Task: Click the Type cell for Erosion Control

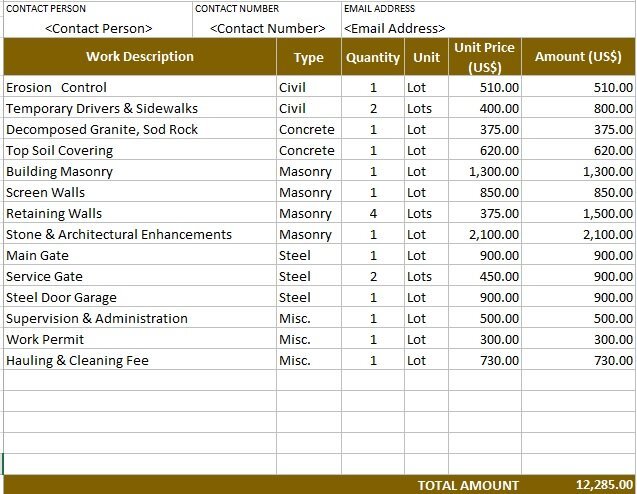Action: pyautogui.click(x=309, y=87)
